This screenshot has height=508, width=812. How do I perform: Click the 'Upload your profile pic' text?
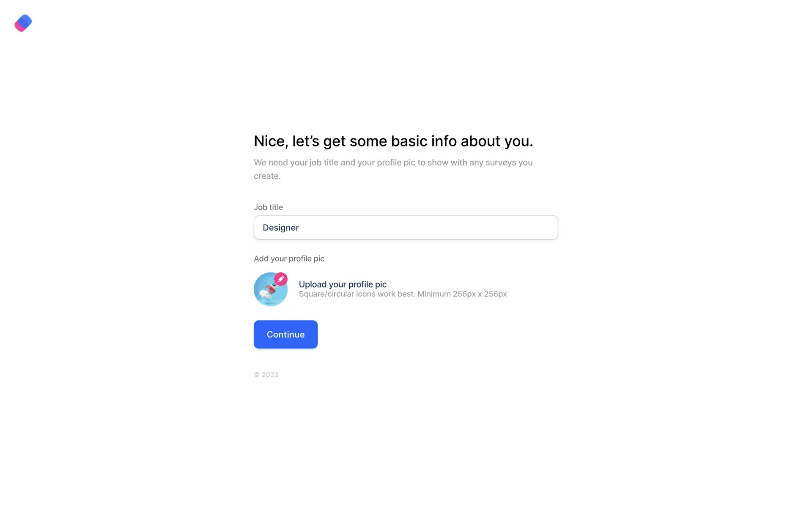click(x=343, y=284)
